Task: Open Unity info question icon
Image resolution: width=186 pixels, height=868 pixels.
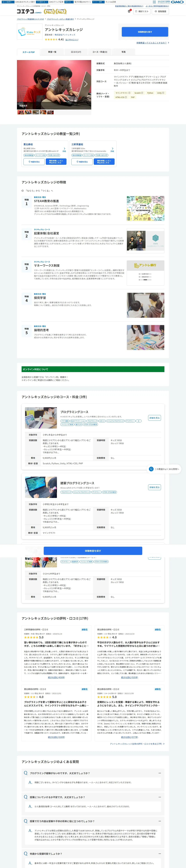Action: 163,93
